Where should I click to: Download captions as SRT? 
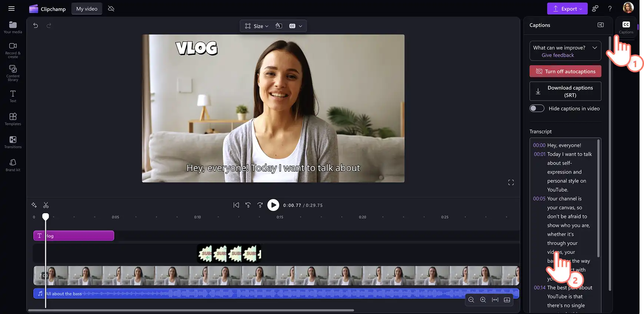[x=565, y=91]
